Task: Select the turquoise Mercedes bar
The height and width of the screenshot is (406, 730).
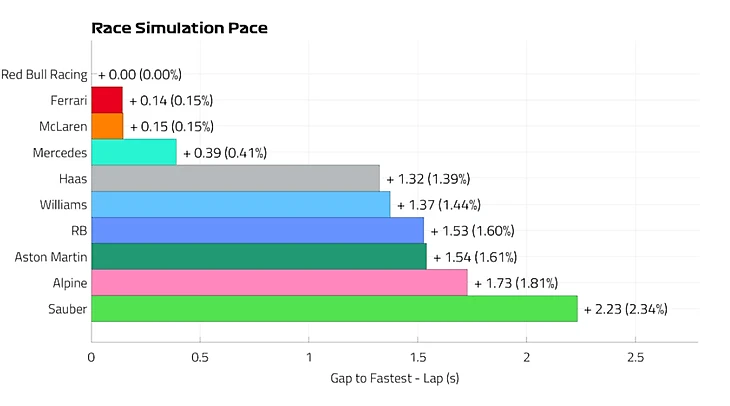Action: (x=134, y=152)
